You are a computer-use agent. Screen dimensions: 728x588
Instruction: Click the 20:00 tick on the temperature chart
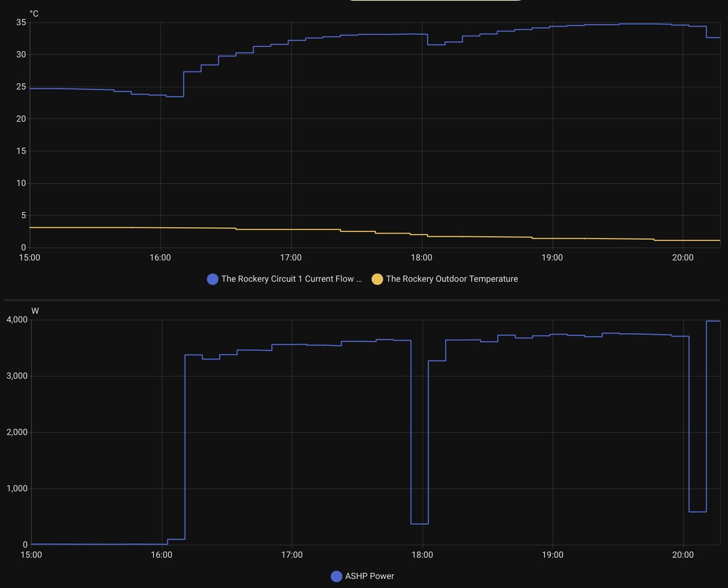pos(683,258)
